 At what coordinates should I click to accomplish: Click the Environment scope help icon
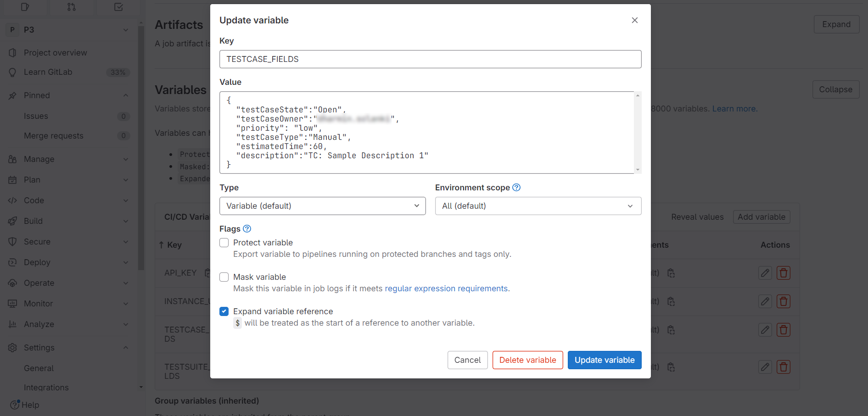point(516,188)
